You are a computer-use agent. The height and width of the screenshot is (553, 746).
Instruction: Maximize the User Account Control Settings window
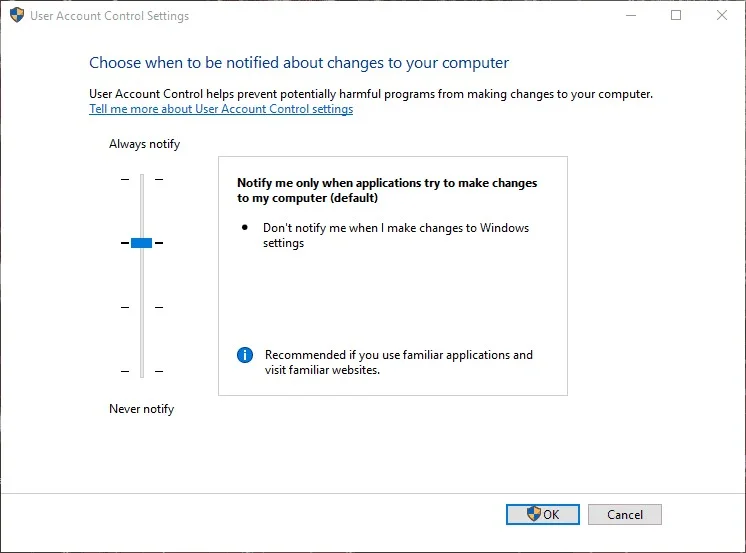pos(676,16)
